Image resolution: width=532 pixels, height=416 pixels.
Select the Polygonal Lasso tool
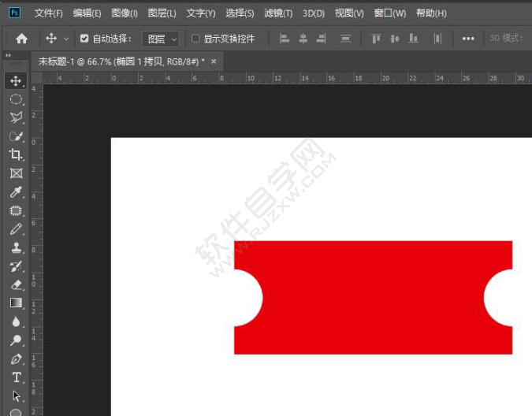[x=16, y=117]
